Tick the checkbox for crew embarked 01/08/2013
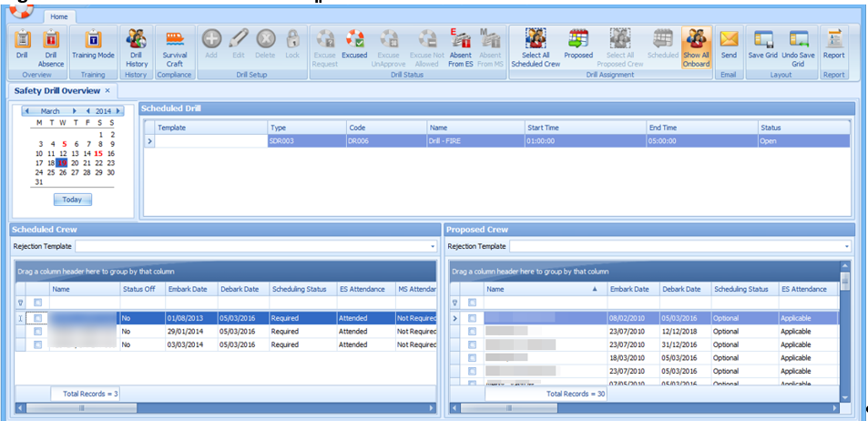Image resolution: width=868 pixels, height=421 pixels. coord(37,319)
